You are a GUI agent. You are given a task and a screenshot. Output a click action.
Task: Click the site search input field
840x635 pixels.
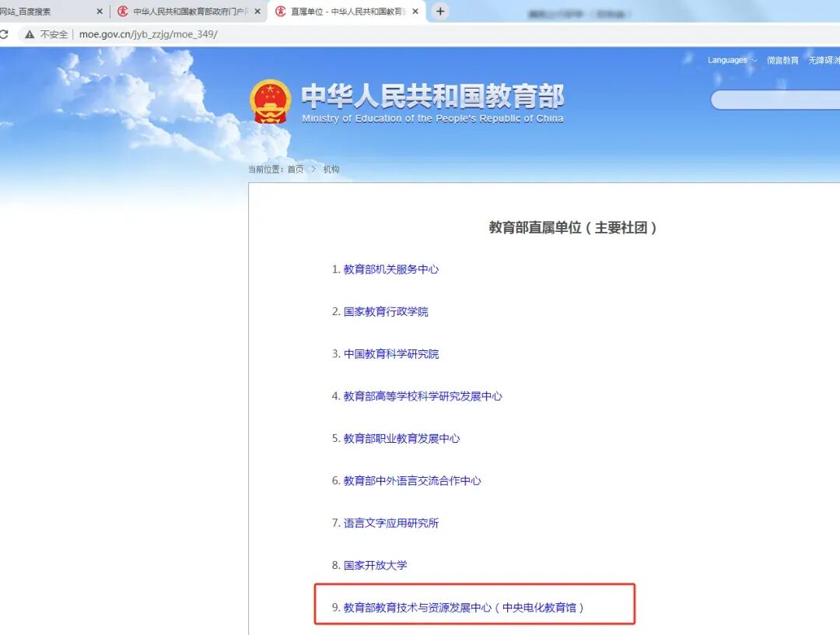click(x=775, y=100)
